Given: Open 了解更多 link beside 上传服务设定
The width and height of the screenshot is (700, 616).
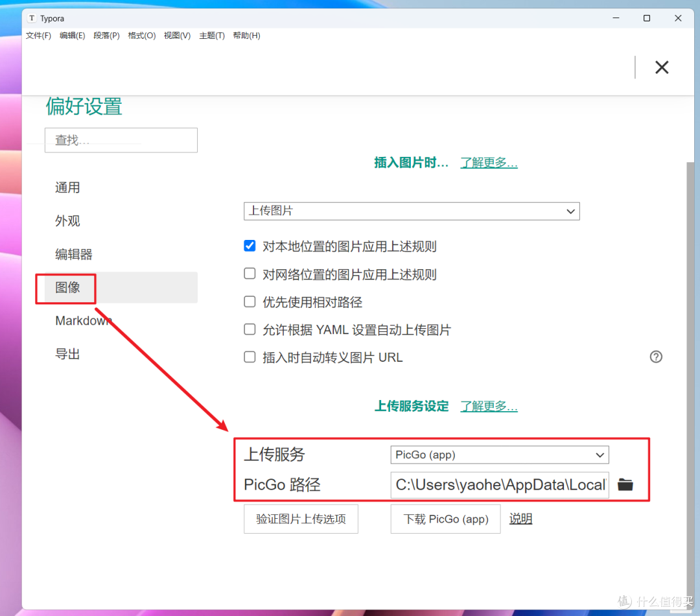Looking at the screenshot, I should 489,406.
